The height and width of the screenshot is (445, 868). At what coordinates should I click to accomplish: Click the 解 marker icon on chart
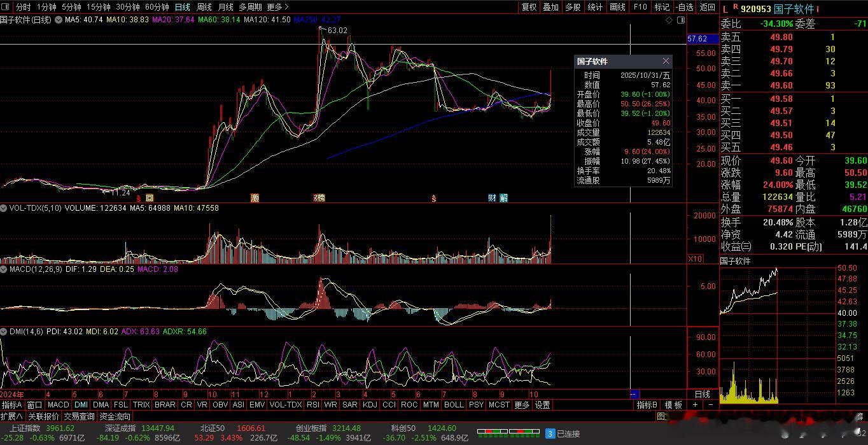503,198
